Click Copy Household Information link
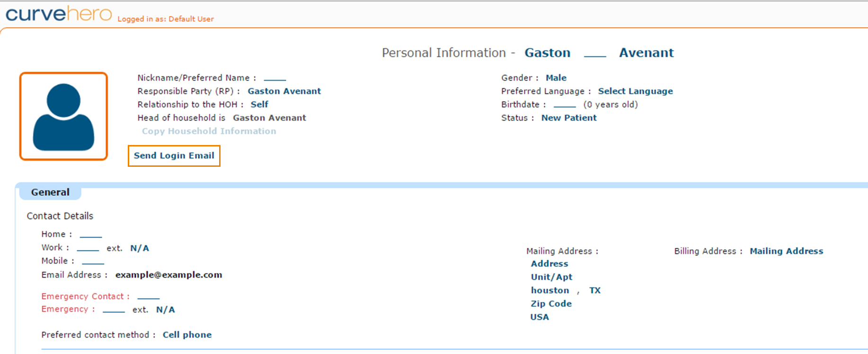 coord(209,131)
